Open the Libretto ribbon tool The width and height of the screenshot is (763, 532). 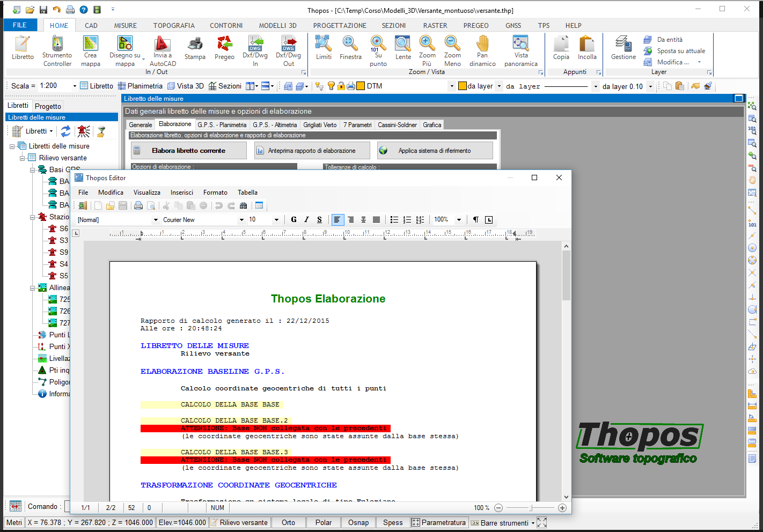pyautogui.click(x=23, y=48)
